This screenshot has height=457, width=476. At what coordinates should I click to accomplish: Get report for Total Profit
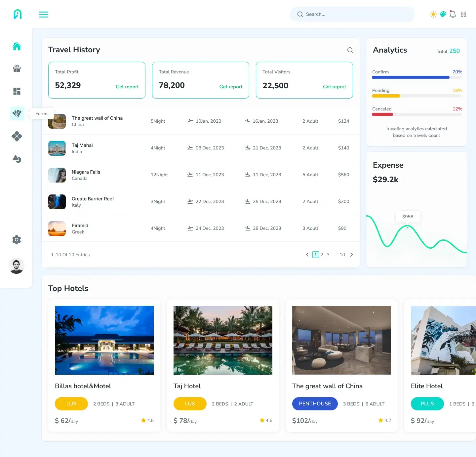click(127, 87)
